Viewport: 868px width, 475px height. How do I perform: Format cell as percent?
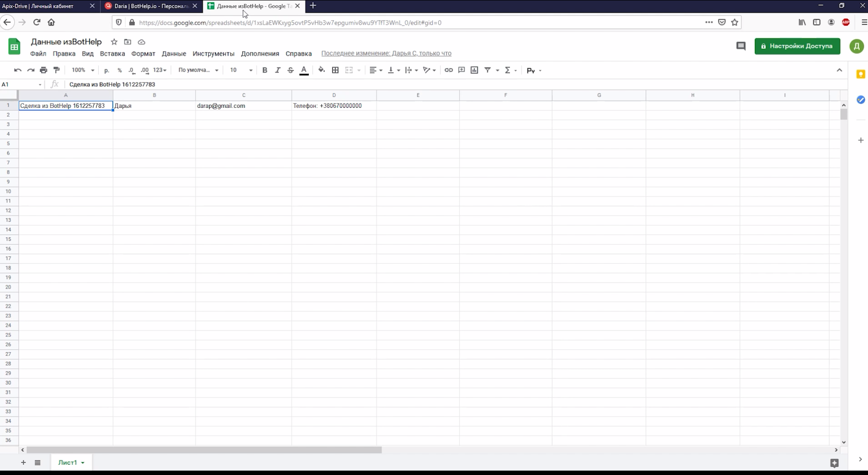[120, 70]
